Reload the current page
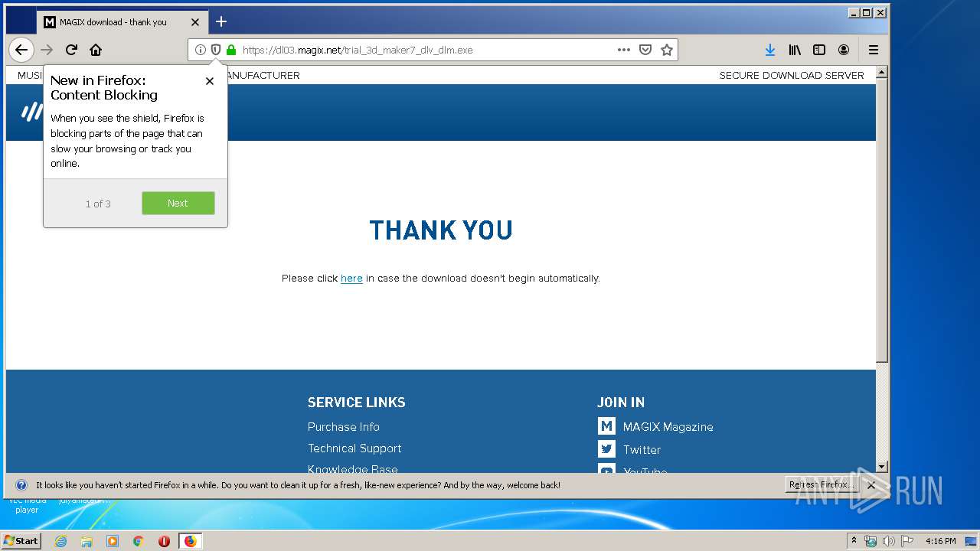Screen dimensions: 980x551 point(71,50)
